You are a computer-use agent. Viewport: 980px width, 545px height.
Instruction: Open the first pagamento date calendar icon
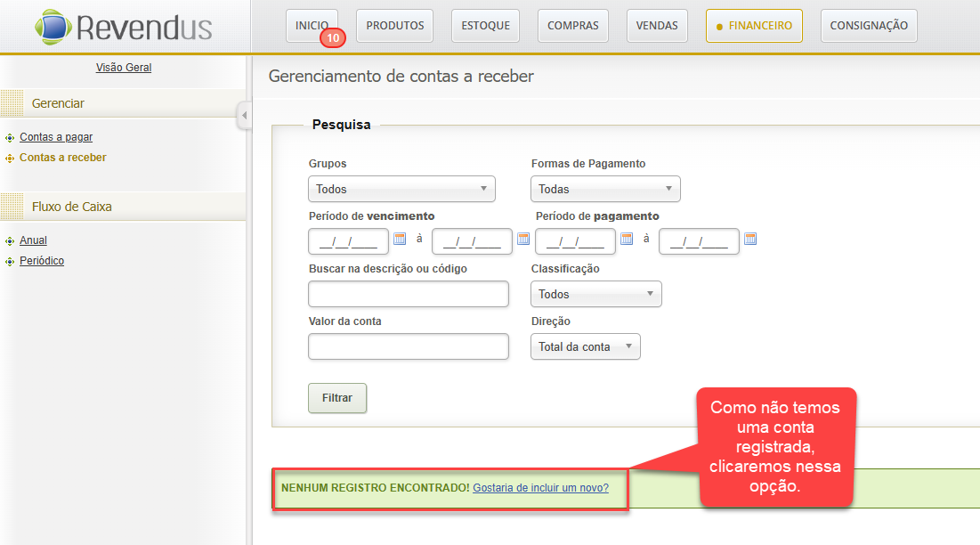tap(627, 238)
